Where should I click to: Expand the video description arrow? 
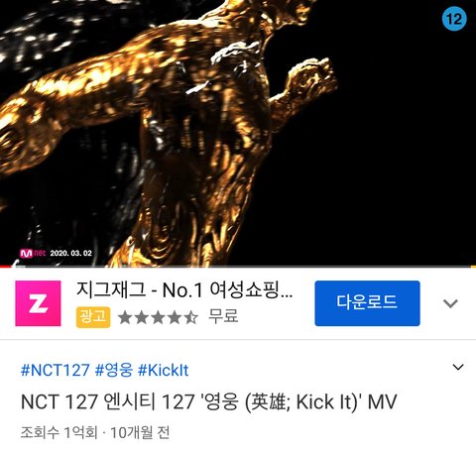(x=458, y=367)
